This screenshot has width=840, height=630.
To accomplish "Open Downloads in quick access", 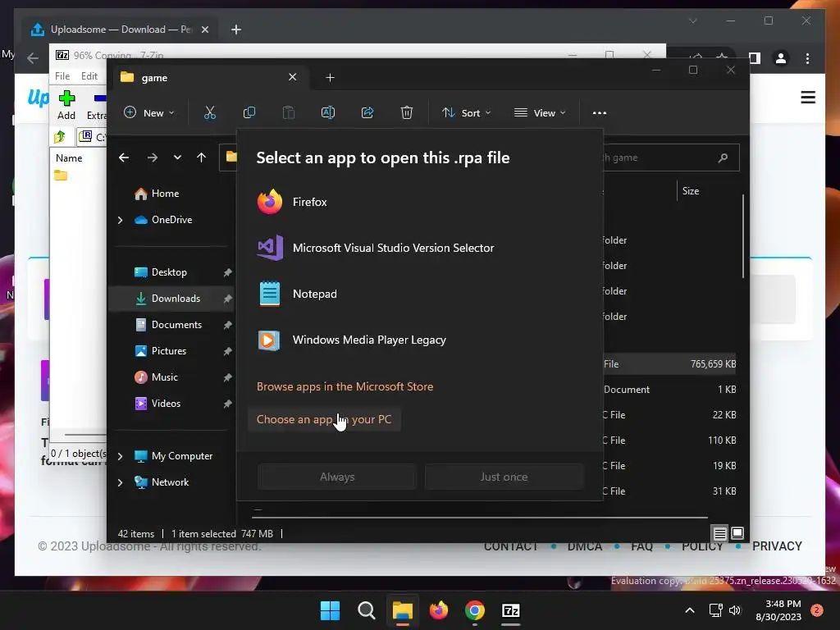I will click(171, 299).
